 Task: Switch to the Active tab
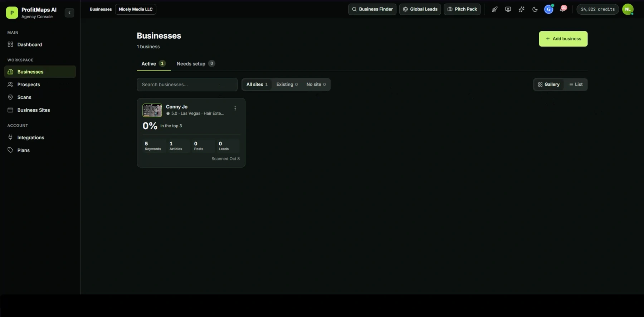coord(153,64)
